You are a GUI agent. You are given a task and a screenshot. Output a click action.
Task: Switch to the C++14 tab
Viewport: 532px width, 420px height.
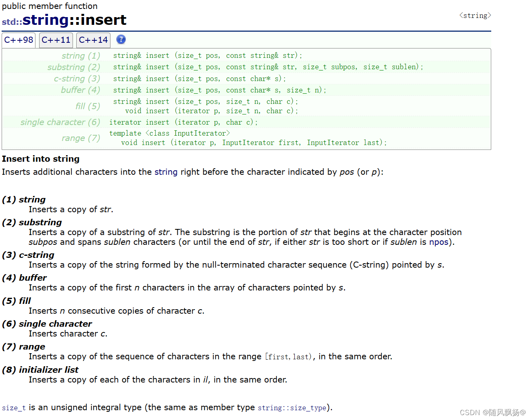tap(93, 40)
